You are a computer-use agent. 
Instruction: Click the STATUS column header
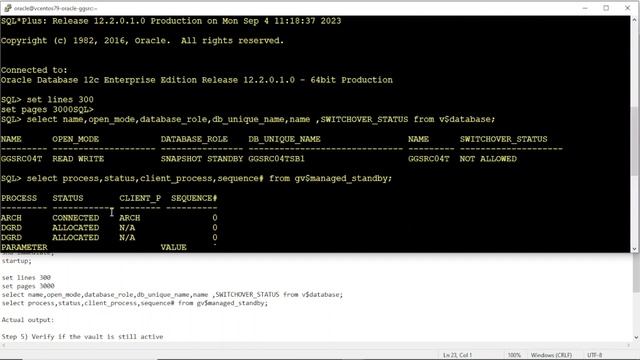pos(68,198)
